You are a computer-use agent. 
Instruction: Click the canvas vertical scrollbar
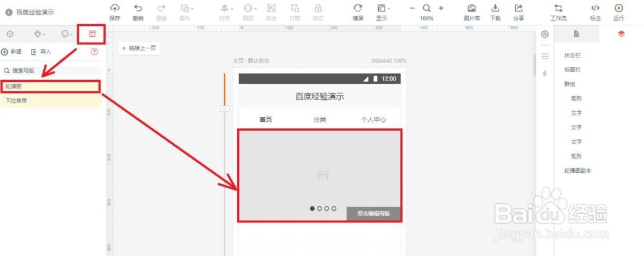(535, 64)
